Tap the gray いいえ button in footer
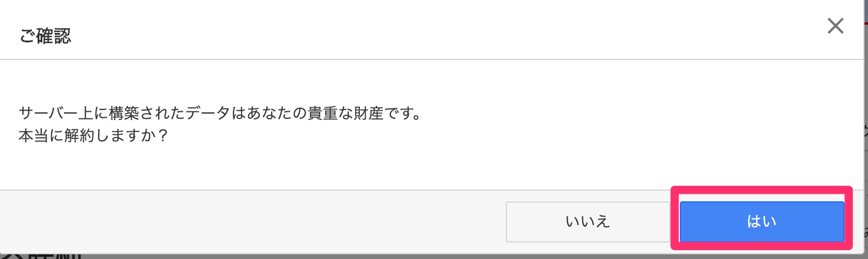The height and width of the screenshot is (259, 868). 587,222
